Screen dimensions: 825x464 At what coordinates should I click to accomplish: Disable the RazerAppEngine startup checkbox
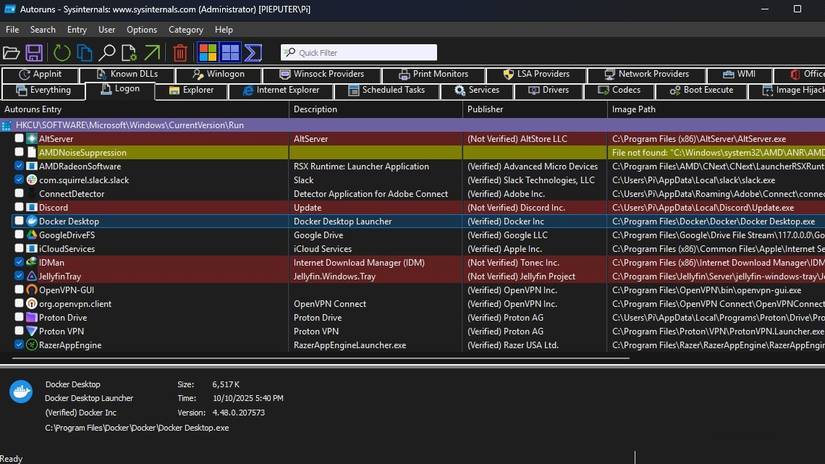pyautogui.click(x=19, y=345)
